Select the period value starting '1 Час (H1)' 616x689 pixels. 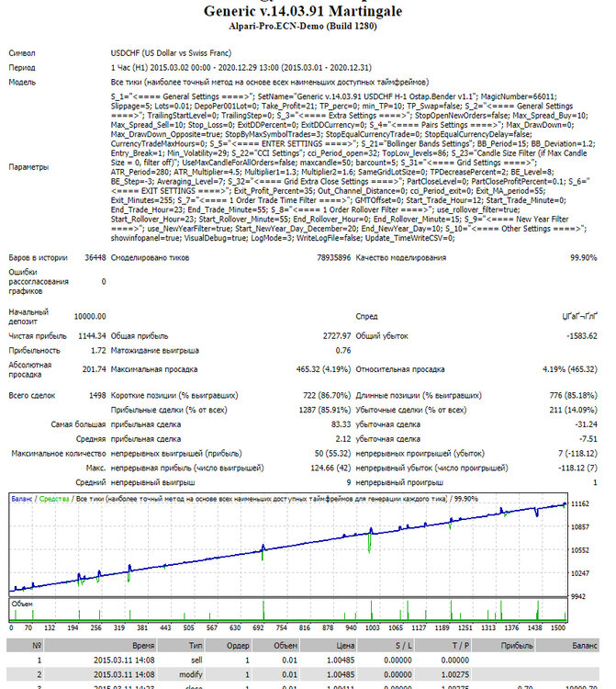coord(241,68)
